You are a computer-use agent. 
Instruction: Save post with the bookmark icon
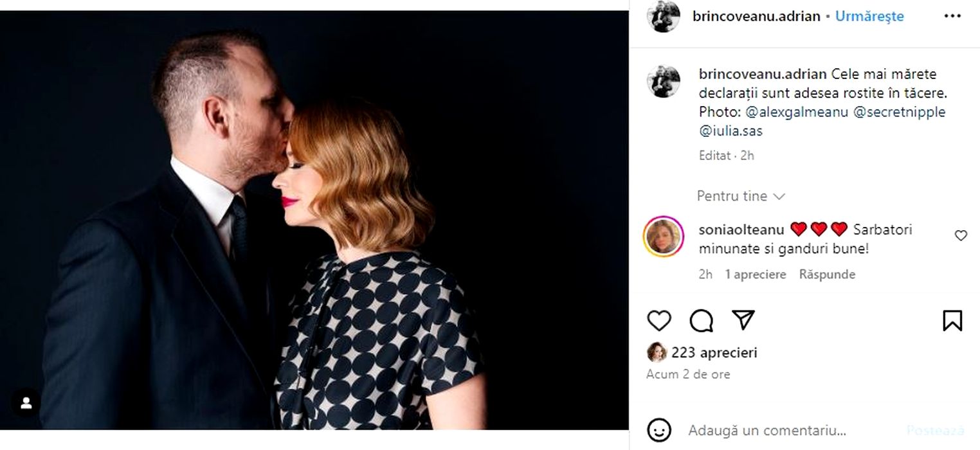(952, 320)
